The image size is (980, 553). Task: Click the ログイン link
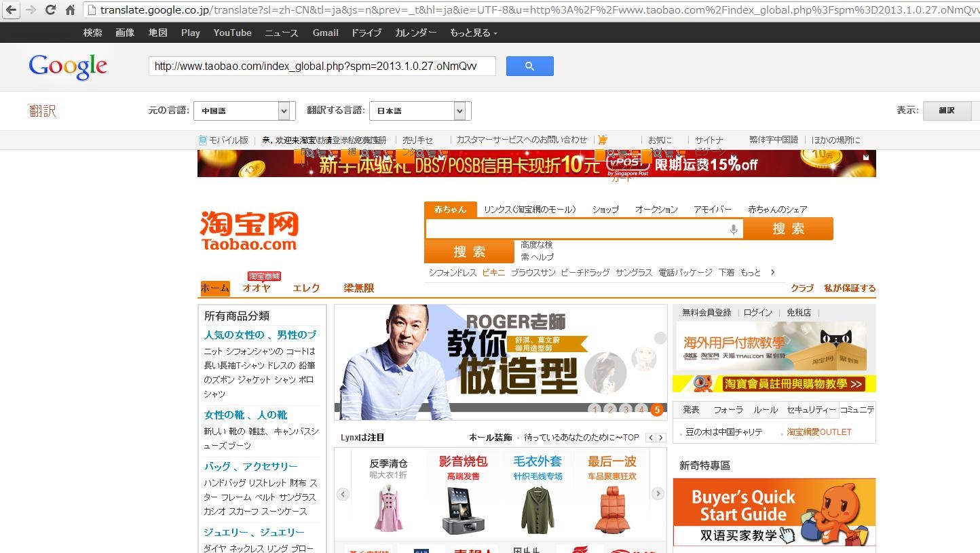757,313
